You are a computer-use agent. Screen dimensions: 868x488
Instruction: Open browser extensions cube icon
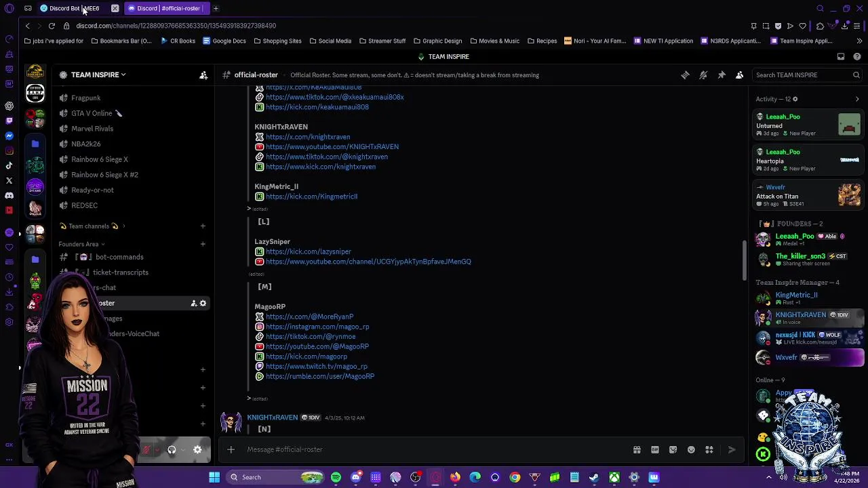820,26
